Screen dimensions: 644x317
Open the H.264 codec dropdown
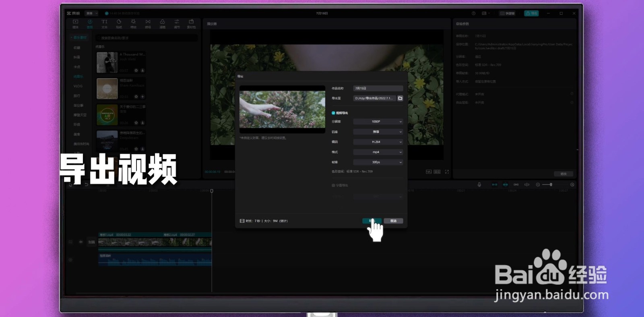click(378, 142)
